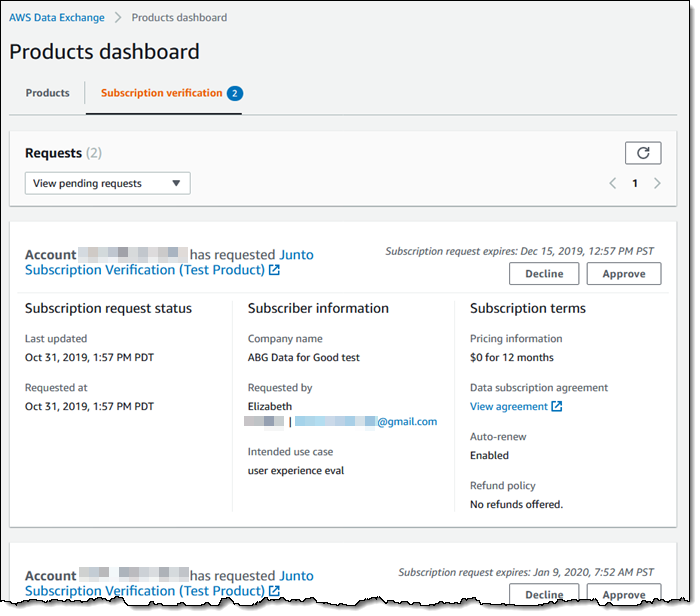Go to the next page with right arrow
700x616 pixels.
point(657,184)
